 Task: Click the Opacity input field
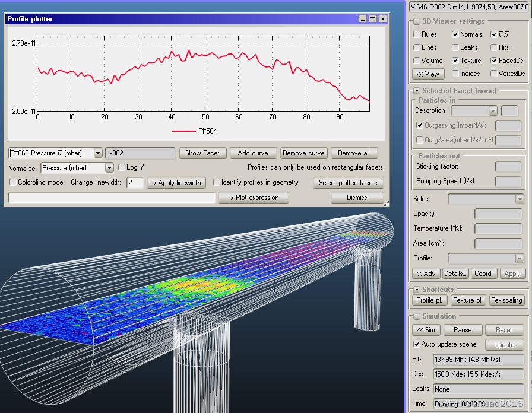498,214
